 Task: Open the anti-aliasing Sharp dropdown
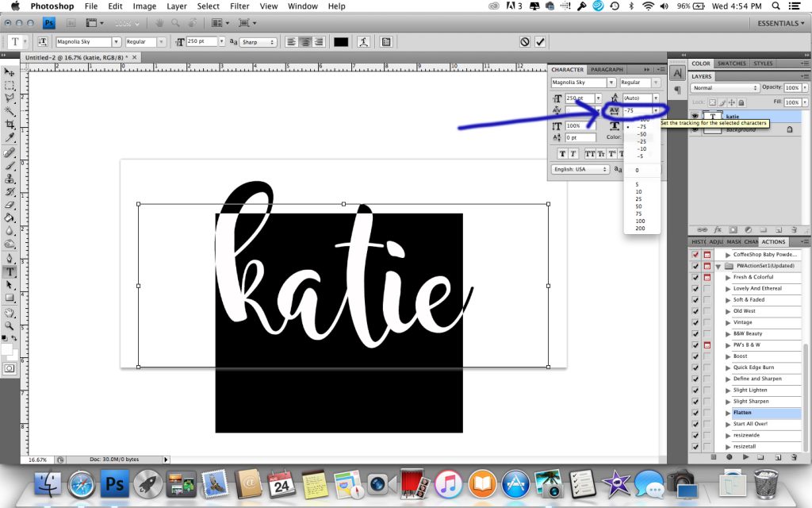(259, 42)
